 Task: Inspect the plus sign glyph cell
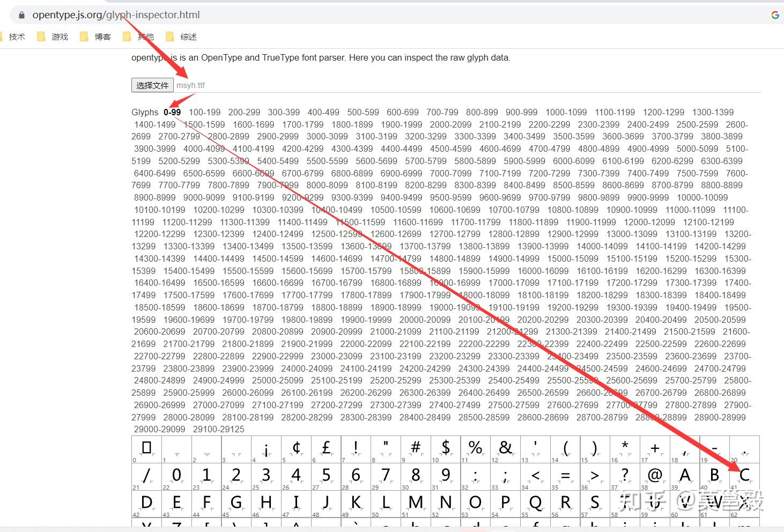[655, 449]
